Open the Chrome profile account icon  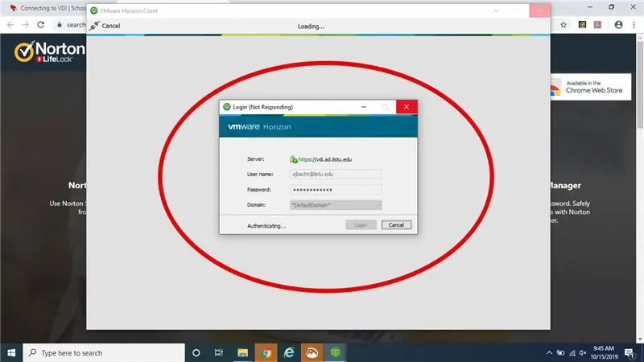[x=618, y=25]
